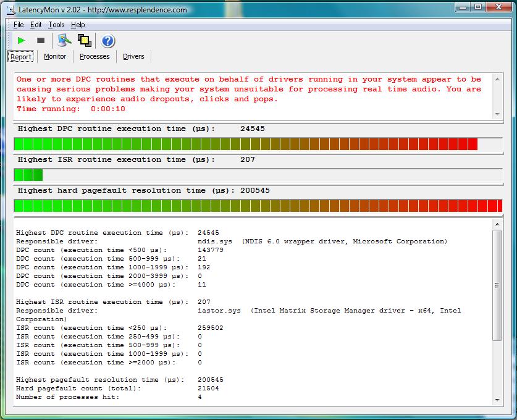Click the down arrow of the warning message scrollbar
Viewport: 517px width, 420px height.
[x=497, y=114]
